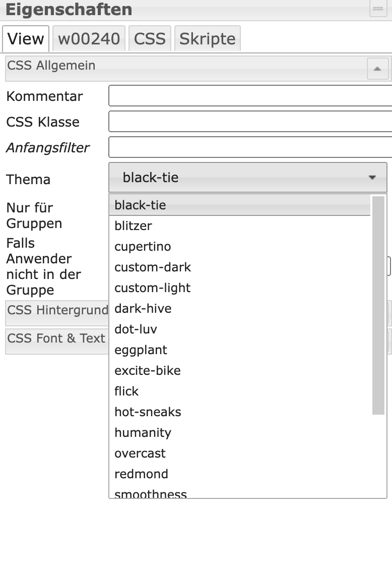Select the dark-hive theme
Viewport: 392px width, 563px height.
tap(143, 309)
